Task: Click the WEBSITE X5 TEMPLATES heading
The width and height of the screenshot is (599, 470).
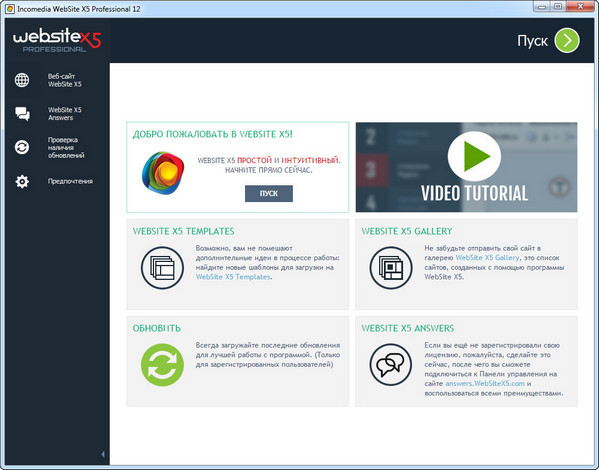Action: coord(183,231)
